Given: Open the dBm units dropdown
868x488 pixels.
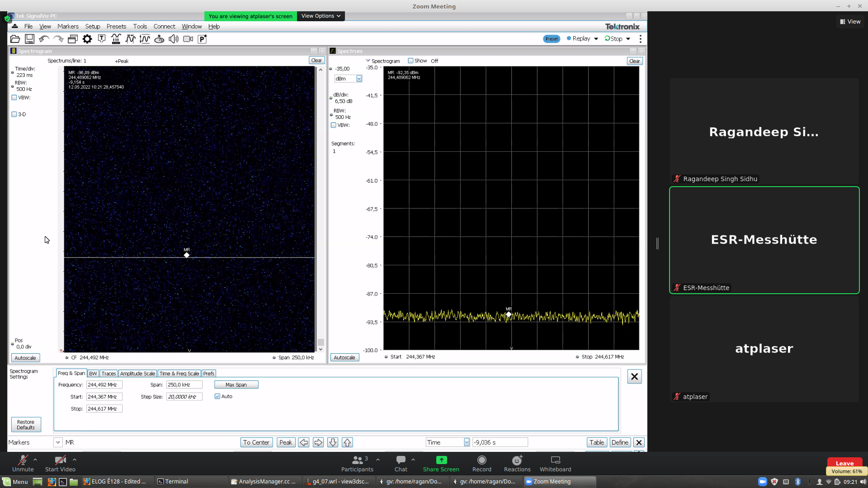Looking at the screenshot, I should [x=359, y=79].
